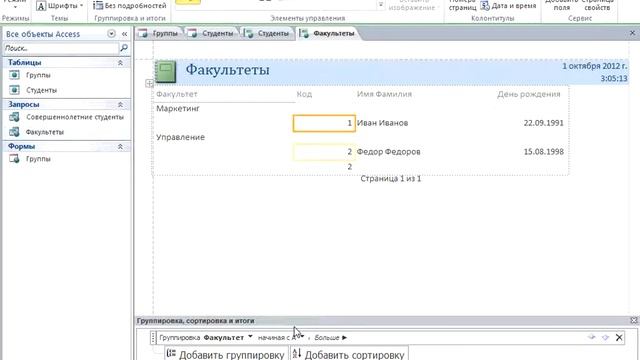Select the Код field containing 1
The image size is (640, 360).
pyautogui.click(x=324, y=123)
